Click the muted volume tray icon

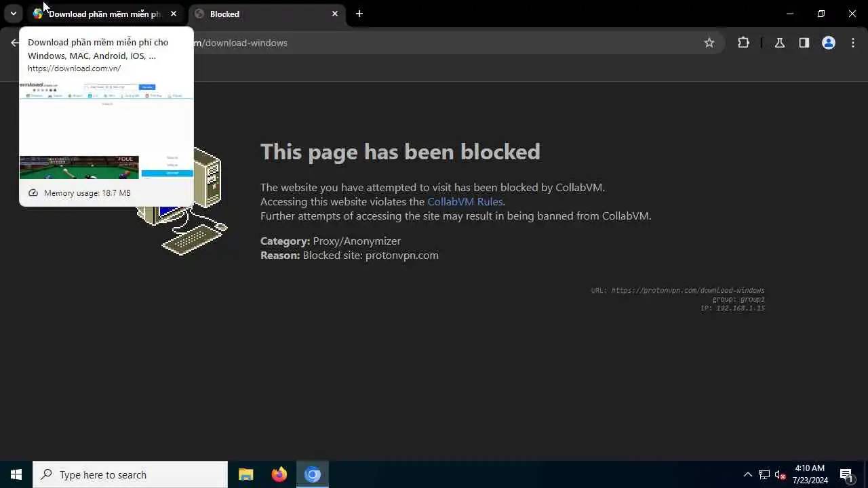point(780,474)
